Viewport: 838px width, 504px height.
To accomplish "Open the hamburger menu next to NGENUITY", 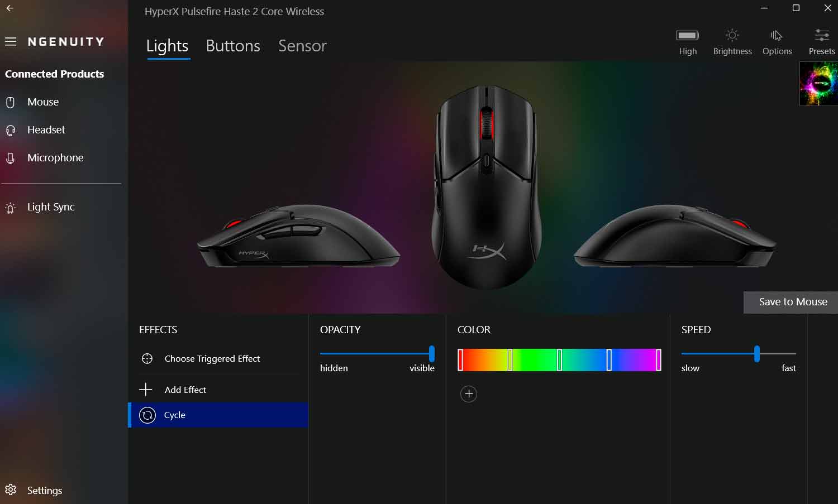I will [x=11, y=42].
